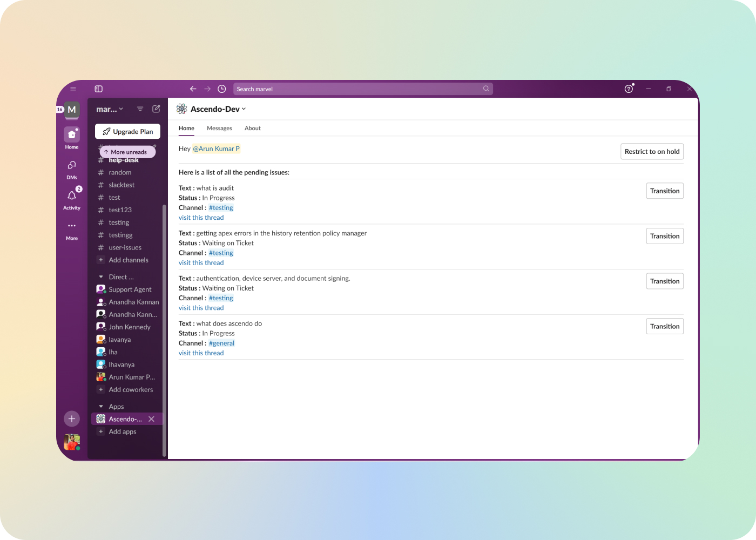
Task: Open Home in the left rail
Action: coord(72,138)
